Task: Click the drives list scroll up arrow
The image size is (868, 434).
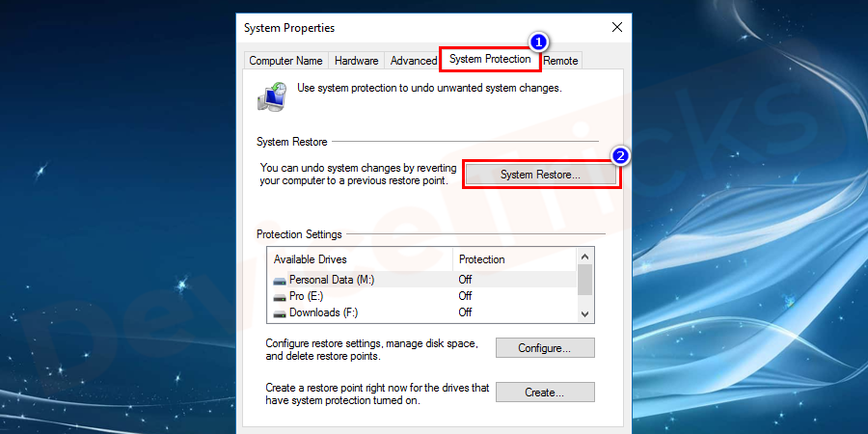Action: pos(584,258)
